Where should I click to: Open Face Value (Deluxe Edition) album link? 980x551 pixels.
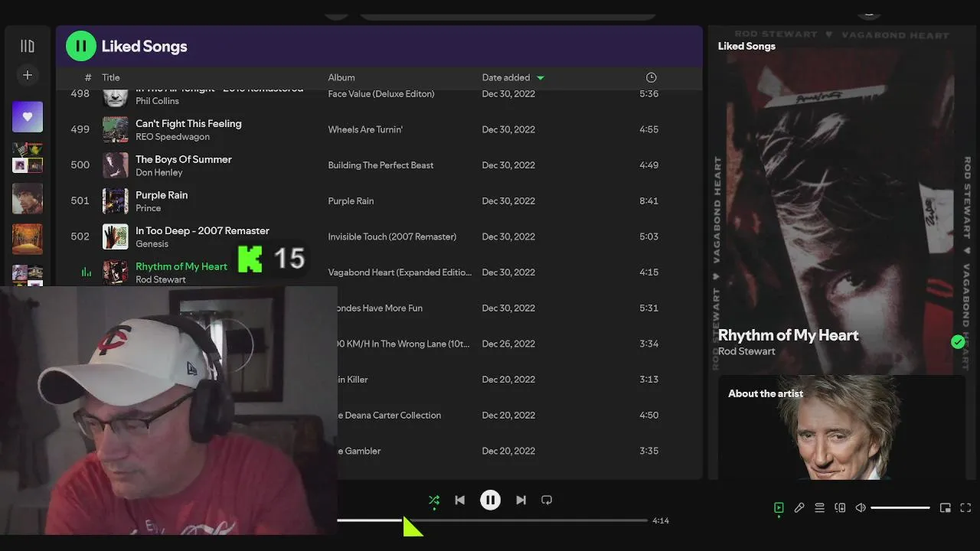point(381,93)
